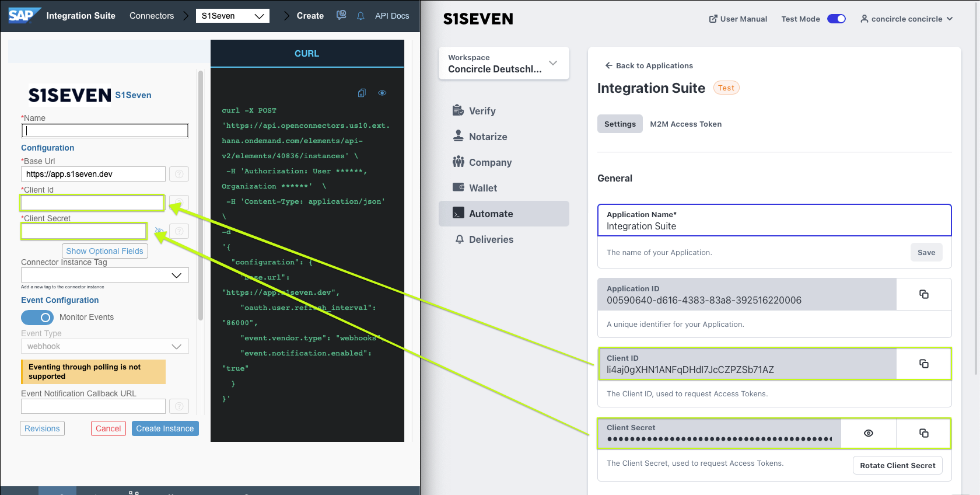980x495 pixels.
Task: Click the Company people icon
Action: pyautogui.click(x=458, y=162)
